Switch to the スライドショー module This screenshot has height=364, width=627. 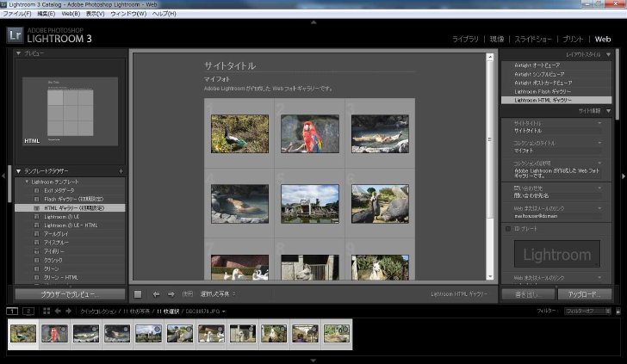(x=533, y=40)
